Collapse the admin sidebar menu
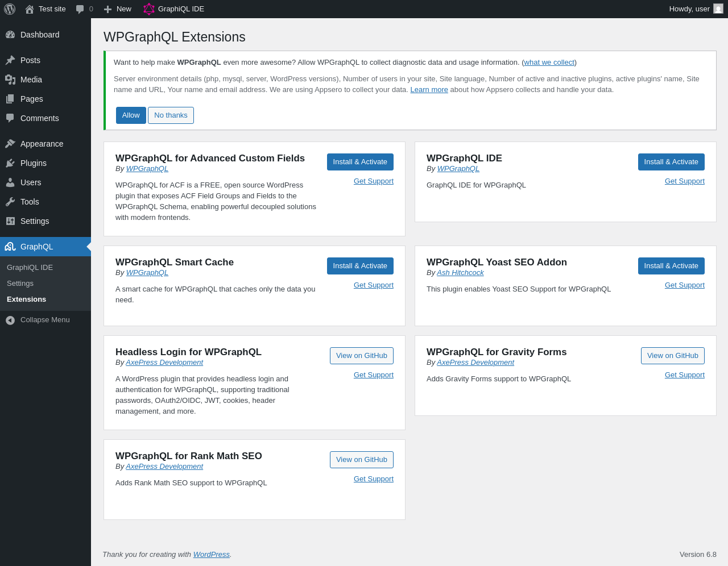 tap(39, 320)
